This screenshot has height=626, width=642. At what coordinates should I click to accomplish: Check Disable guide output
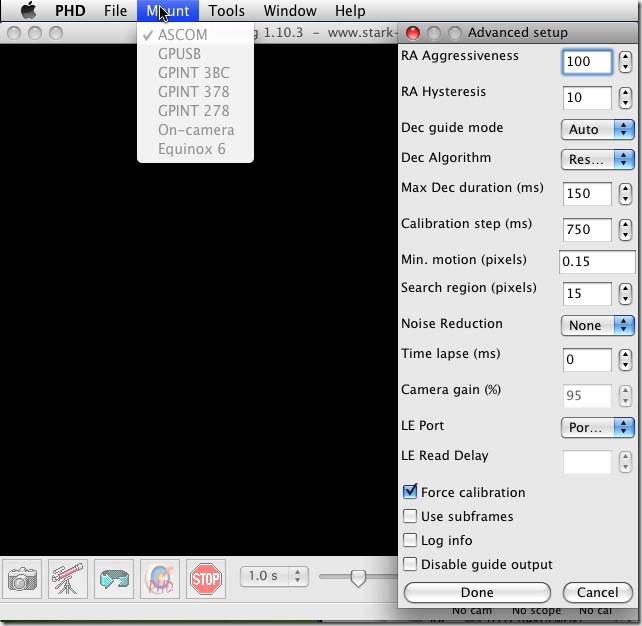[x=410, y=564]
